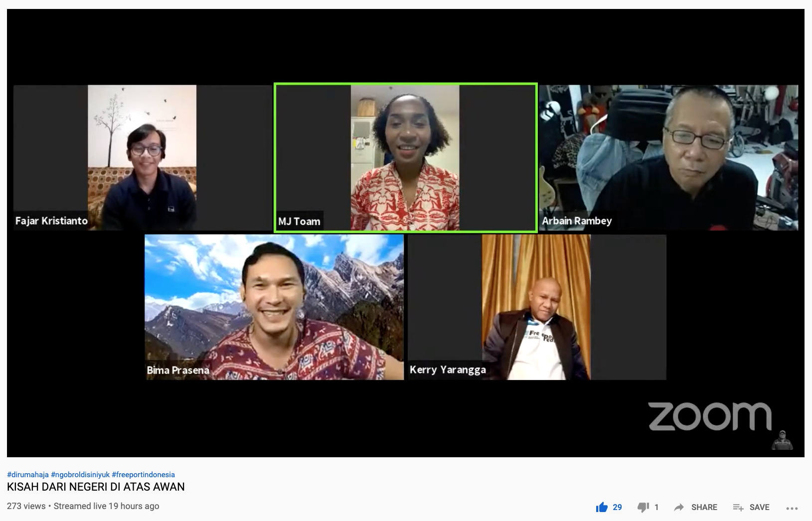Open the #dirumahaja hashtag link
Viewport: 812px width, 521px height.
(28, 475)
